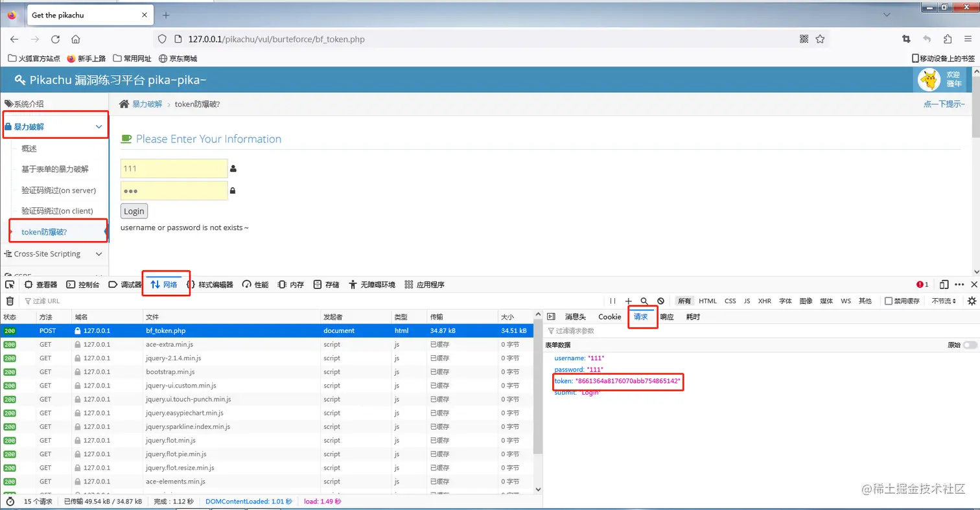This screenshot has height=510, width=980.
Task: Click the browser address bar URL
Action: click(277, 39)
